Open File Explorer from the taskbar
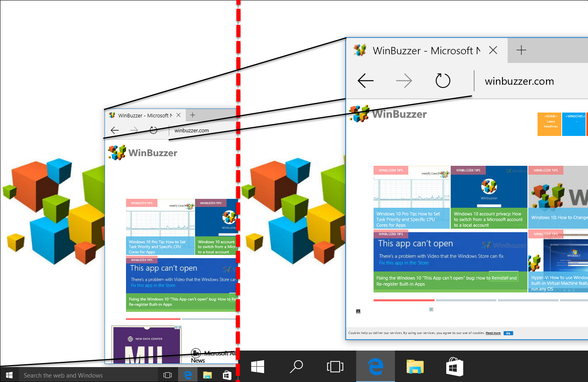The width and height of the screenshot is (588, 382). pos(415,367)
